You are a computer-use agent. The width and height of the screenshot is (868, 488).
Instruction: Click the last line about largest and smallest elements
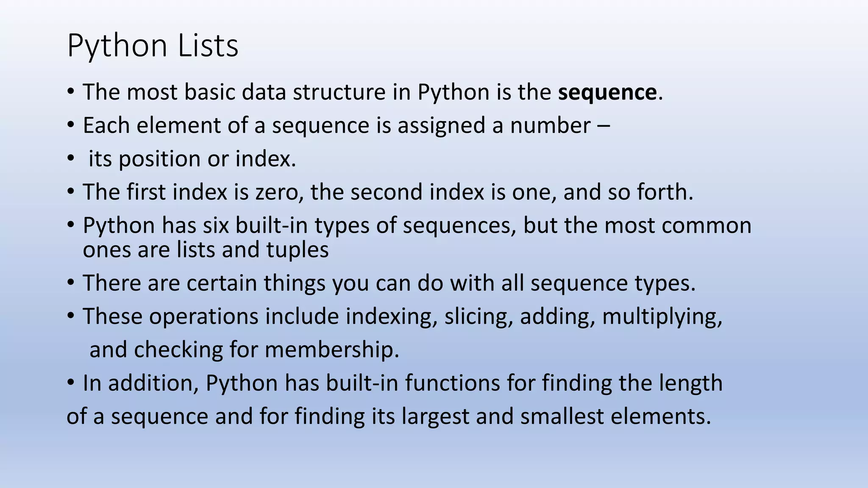pos(389,416)
